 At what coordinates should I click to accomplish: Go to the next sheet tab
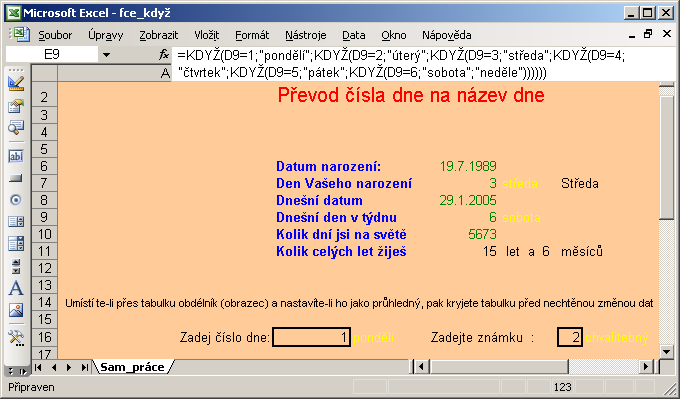point(69,367)
